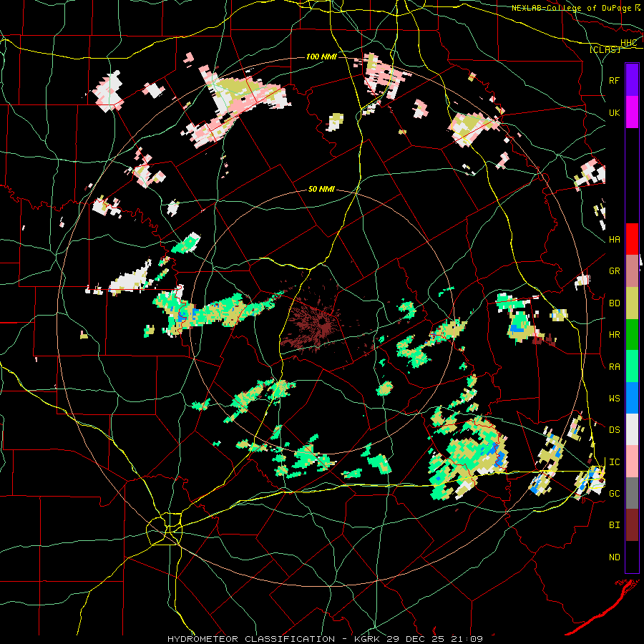Click the DS white legend swatch

(x=632, y=429)
